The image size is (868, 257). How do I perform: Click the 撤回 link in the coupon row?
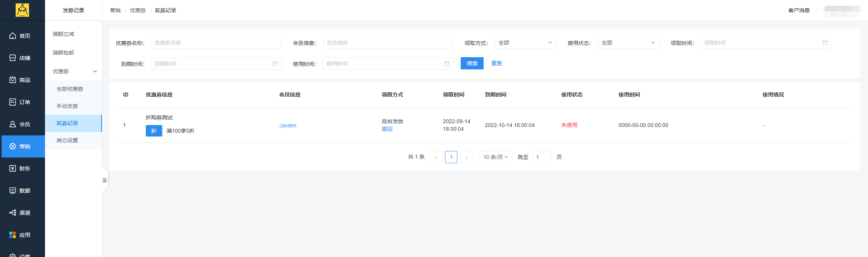click(387, 129)
